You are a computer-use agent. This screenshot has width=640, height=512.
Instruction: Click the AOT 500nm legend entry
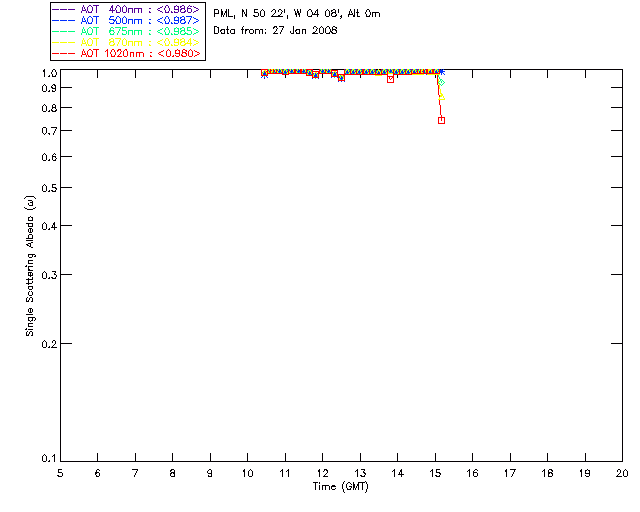click(126, 20)
